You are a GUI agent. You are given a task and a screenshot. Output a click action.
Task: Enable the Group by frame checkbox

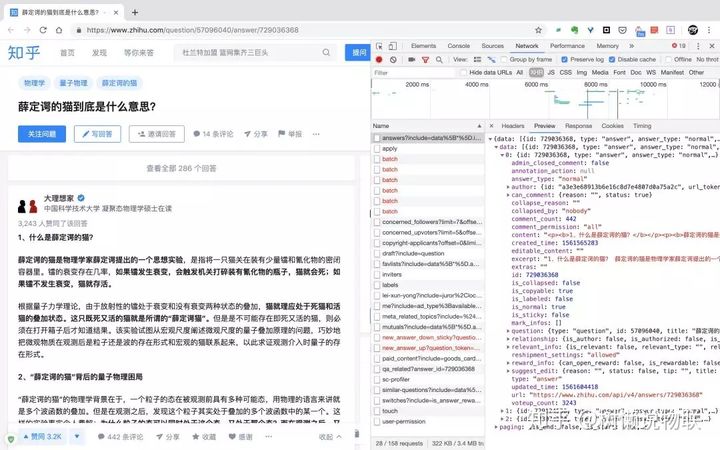point(504,59)
